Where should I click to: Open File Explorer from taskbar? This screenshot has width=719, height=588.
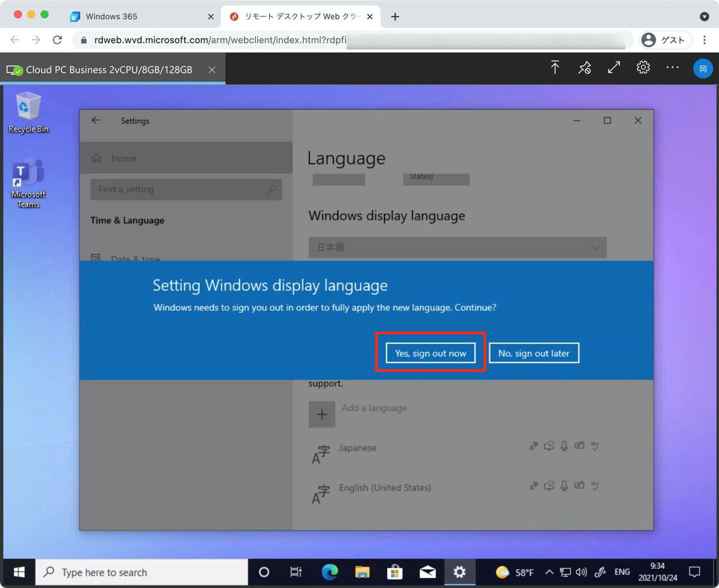[x=362, y=572]
